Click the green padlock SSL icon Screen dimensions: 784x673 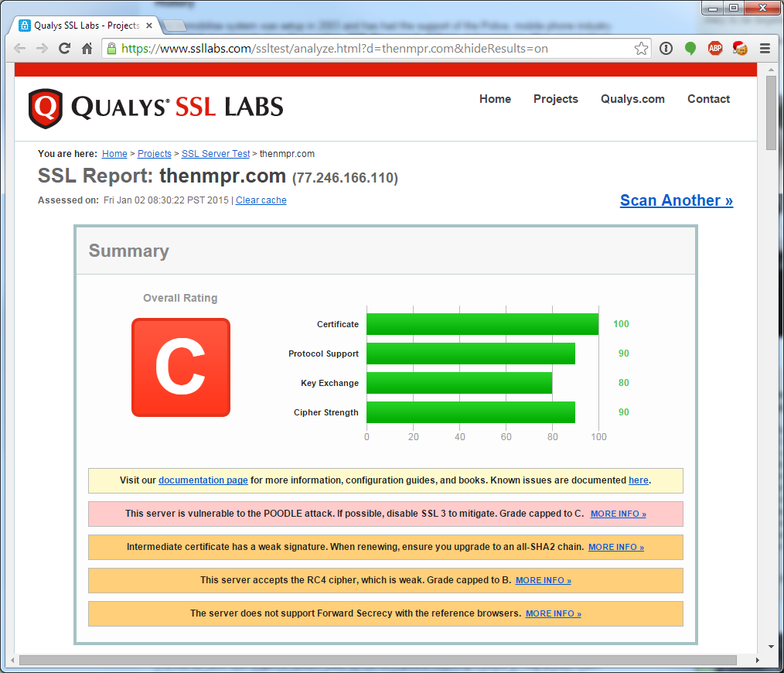pos(112,49)
